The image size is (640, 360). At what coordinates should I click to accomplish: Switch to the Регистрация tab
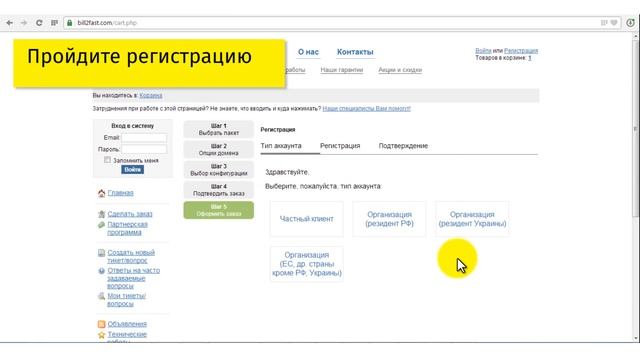click(x=340, y=146)
